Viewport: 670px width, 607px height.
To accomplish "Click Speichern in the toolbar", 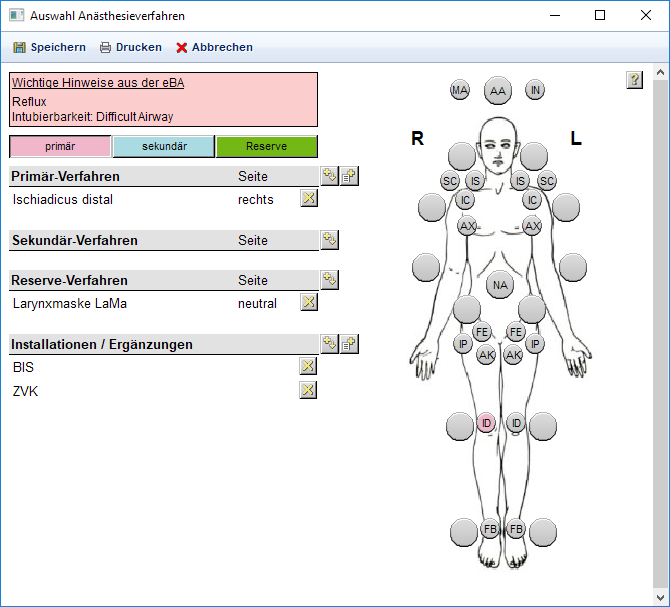I will [x=49, y=47].
